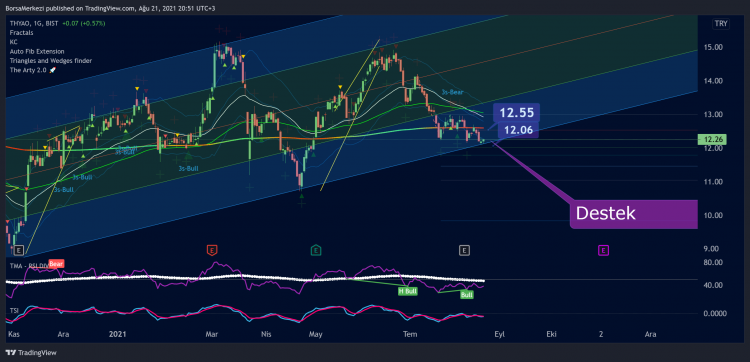Select the purple Destek callout box
Image resolution: width=750 pixels, height=362 pixels.
point(634,214)
